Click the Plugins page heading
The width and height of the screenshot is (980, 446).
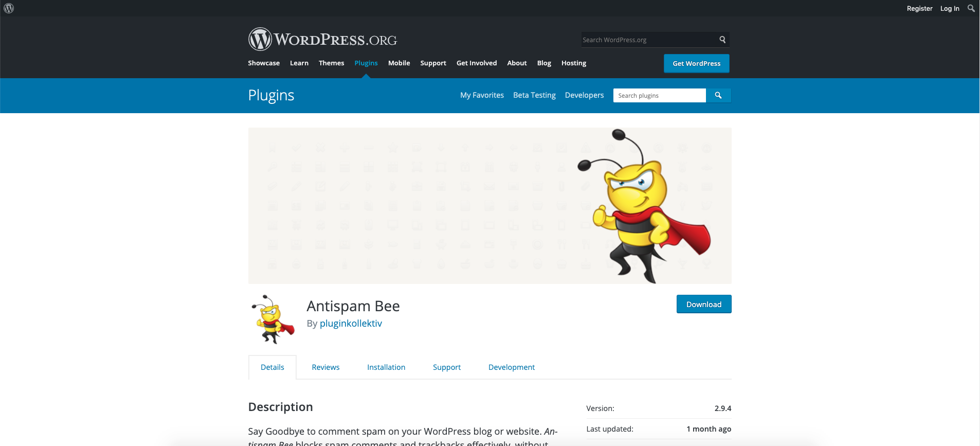271,95
